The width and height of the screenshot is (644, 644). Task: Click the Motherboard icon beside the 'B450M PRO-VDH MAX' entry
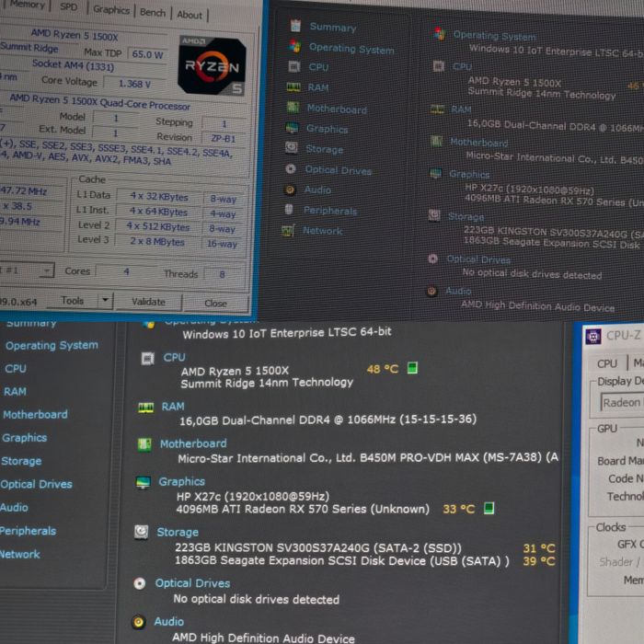(x=144, y=444)
